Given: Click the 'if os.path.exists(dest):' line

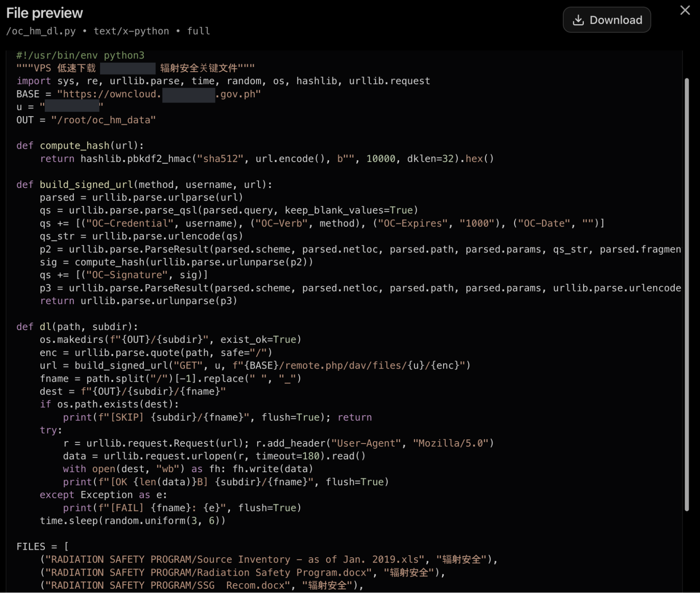Looking at the screenshot, I should point(109,405).
